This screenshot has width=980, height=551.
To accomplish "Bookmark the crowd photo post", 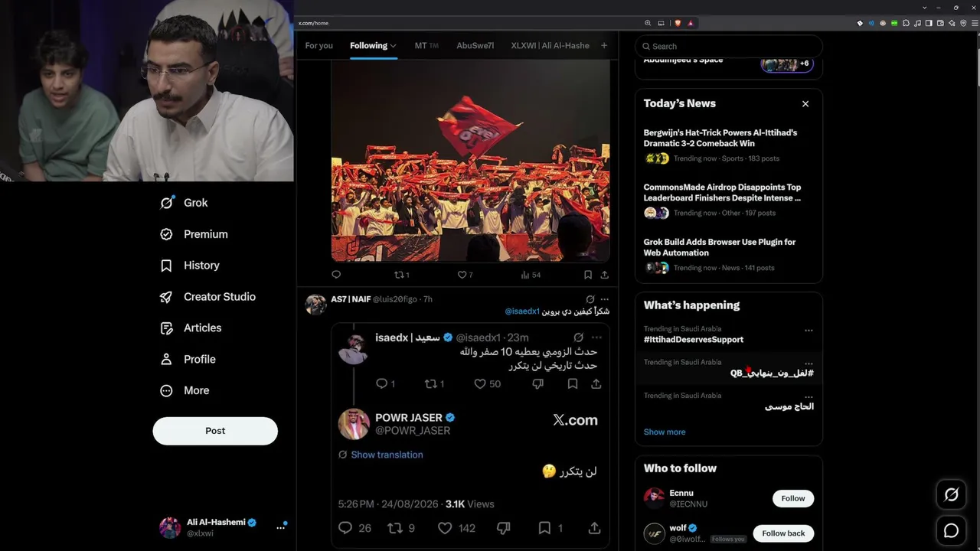I will tap(588, 275).
